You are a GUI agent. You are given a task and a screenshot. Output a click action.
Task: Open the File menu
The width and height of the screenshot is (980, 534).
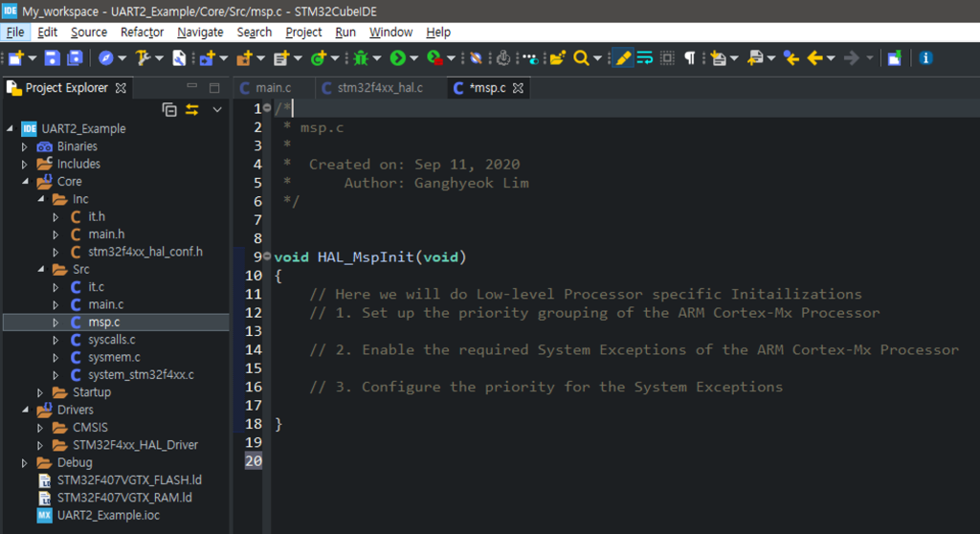pyautogui.click(x=15, y=32)
